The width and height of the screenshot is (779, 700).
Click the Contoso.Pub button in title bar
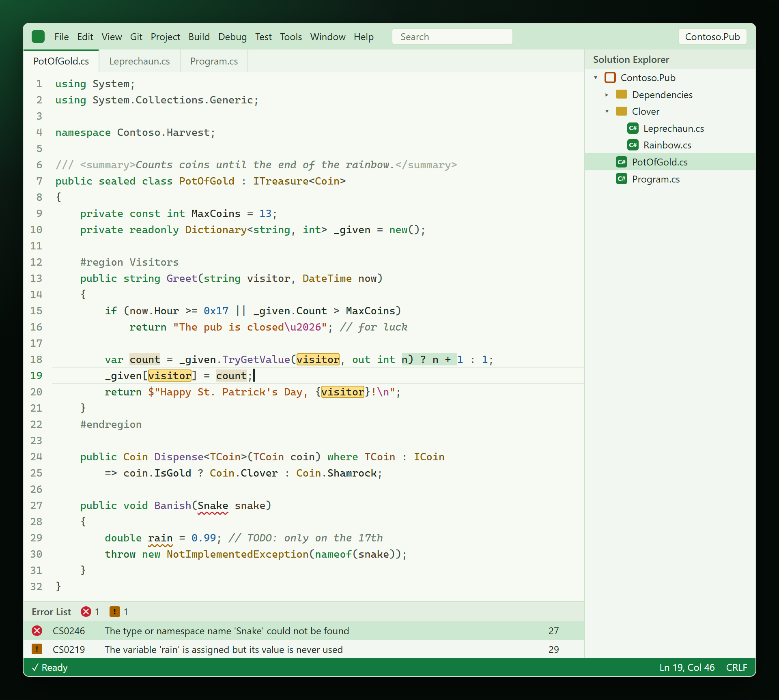[712, 37]
